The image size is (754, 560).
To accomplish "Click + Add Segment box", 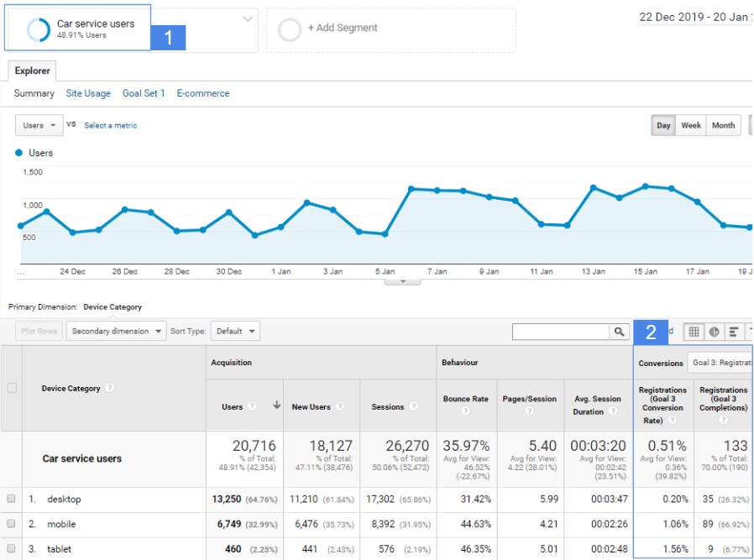I will coord(391,29).
